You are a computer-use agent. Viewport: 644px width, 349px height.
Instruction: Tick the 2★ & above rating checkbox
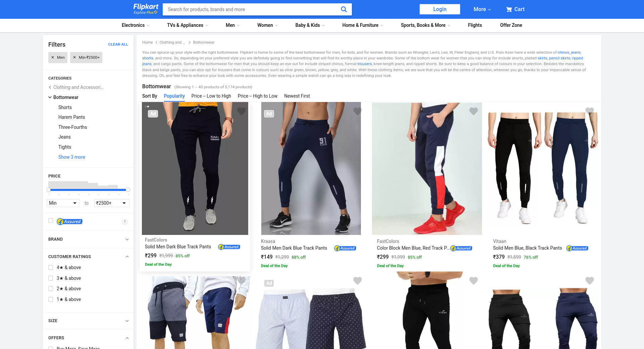click(51, 289)
